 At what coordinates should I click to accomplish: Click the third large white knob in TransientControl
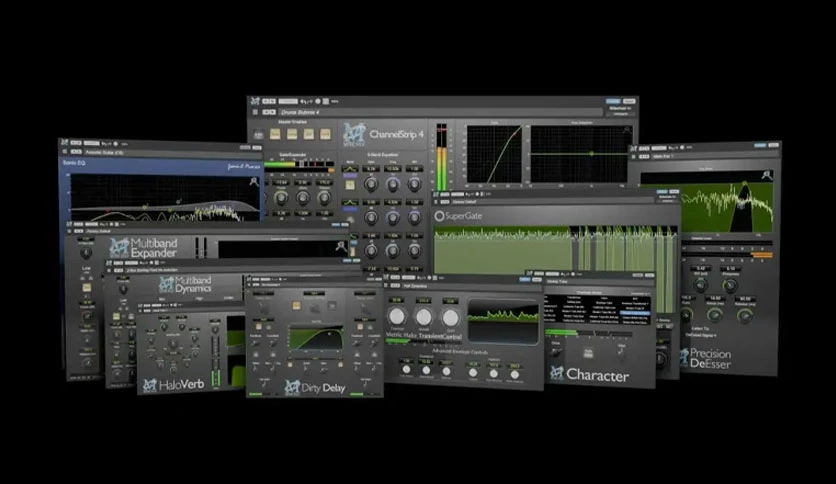pos(451,318)
